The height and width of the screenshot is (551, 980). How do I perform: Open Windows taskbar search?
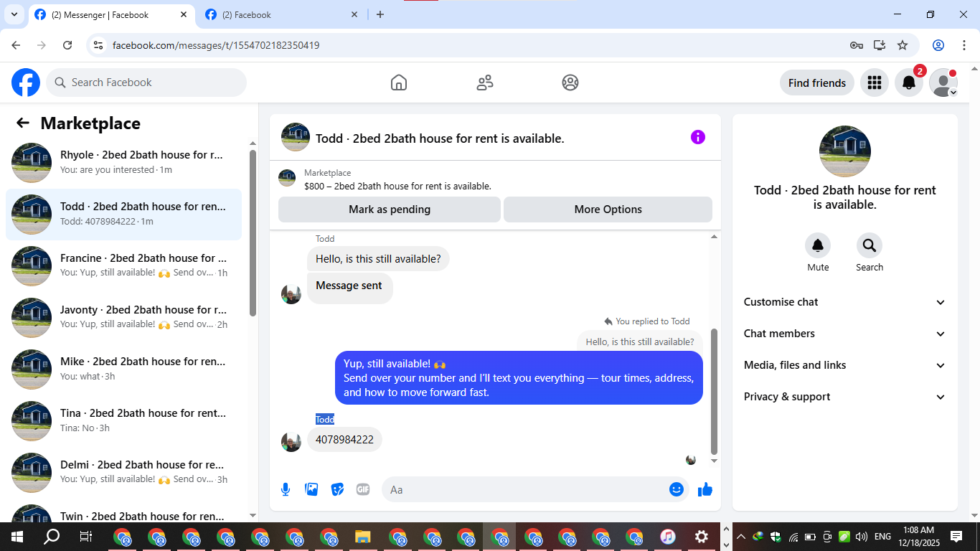click(x=52, y=537)
